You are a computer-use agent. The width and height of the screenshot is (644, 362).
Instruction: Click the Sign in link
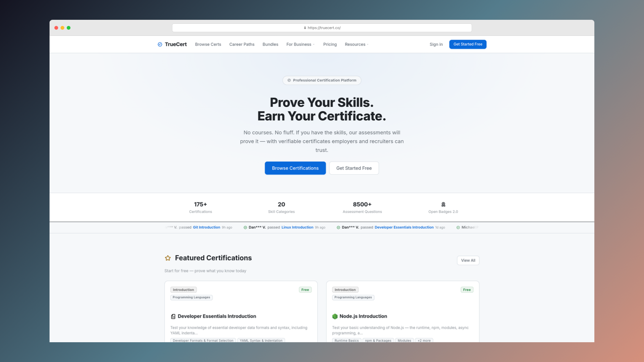pyautogui.click(x=436, y=44)
